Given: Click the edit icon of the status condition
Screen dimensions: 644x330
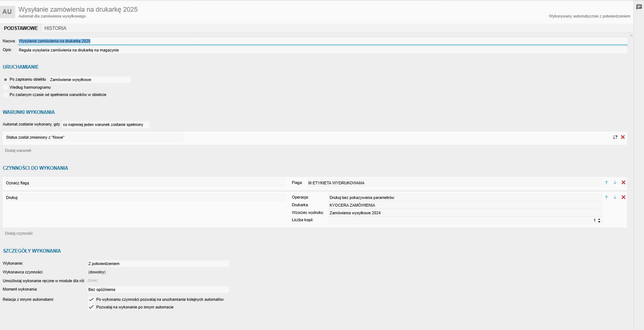Looking at the screenshot, I should pyautogui.click(x=615, y=137).
